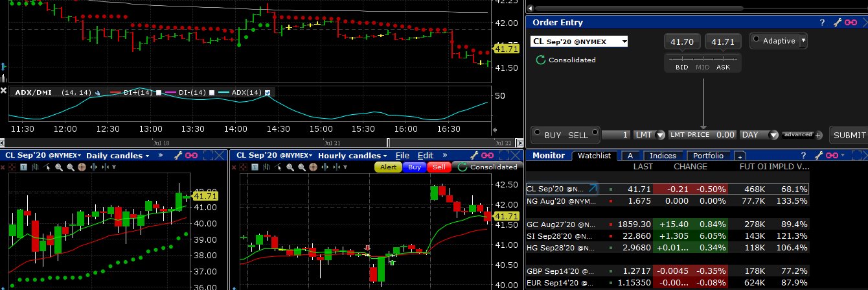Viewport: 868px width, 290px height.
Task: Switch to Portfolio tab in Monitor
Action: click(x=707, y=156)
